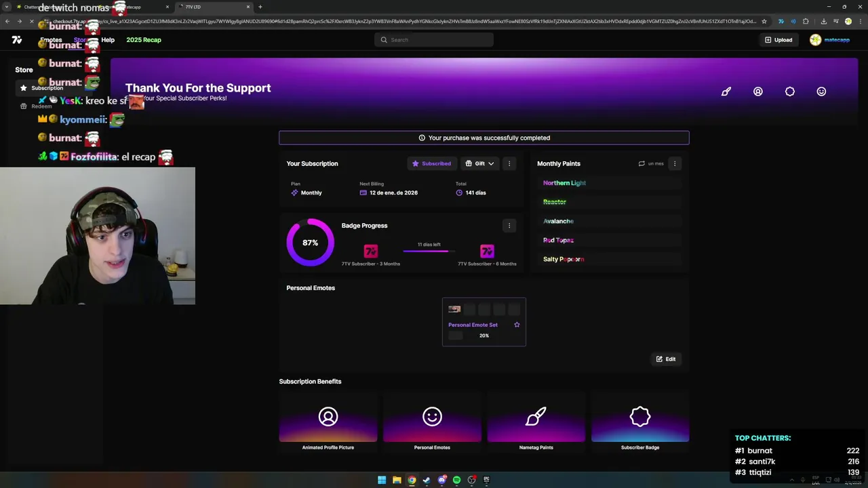The height and width of the screenshot is (488, 868).
Task: Open the browser Downloads icon
Action: pyautogui.click(x=823, y=21)
